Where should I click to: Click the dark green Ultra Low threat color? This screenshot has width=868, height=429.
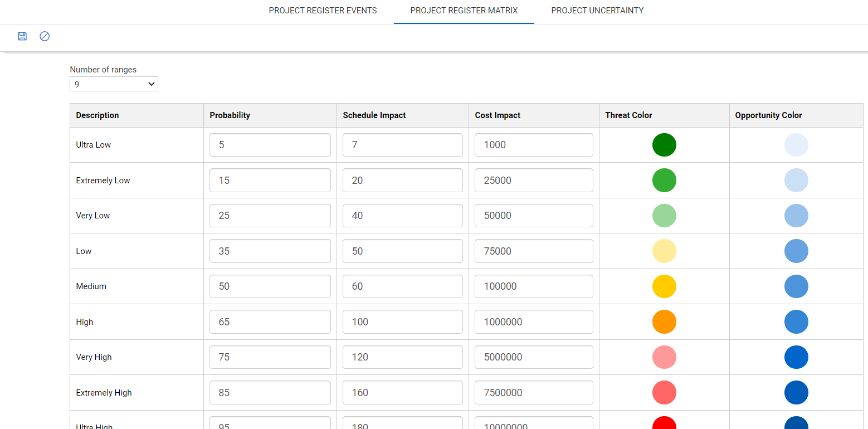coord(664,144)
